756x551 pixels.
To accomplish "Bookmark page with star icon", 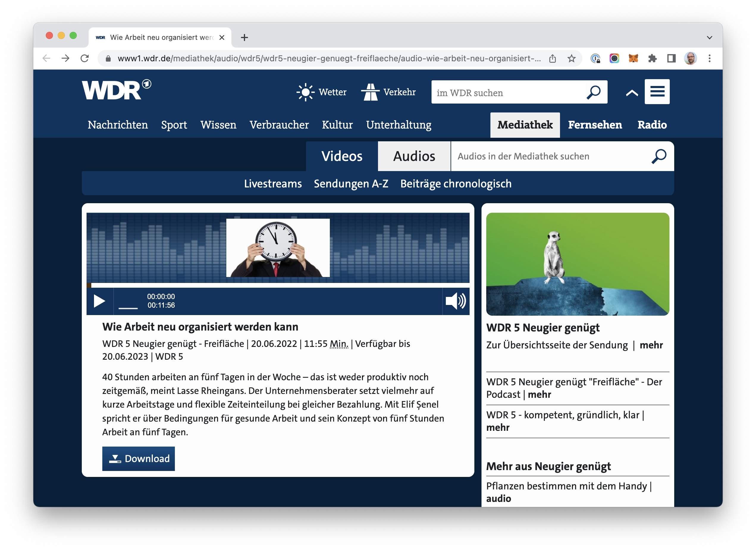I will (571, 59).
